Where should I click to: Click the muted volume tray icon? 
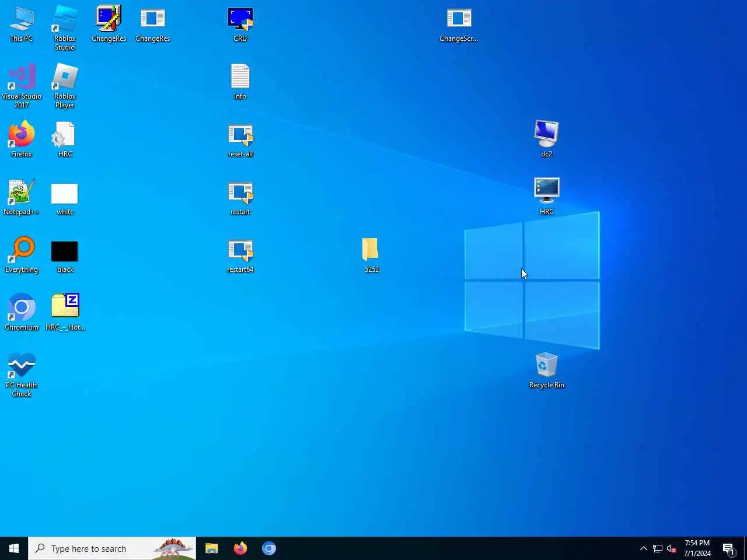click(672, 548)
